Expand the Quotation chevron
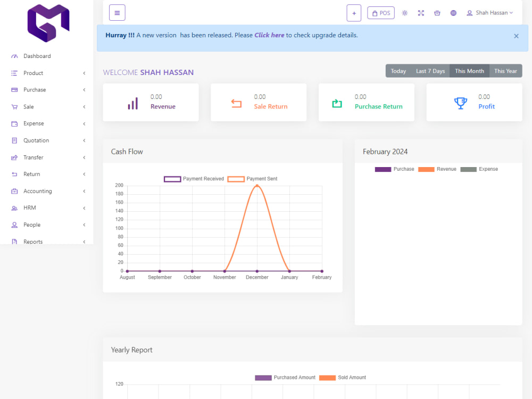Screen dimensions: 532x399 point(84,140)
